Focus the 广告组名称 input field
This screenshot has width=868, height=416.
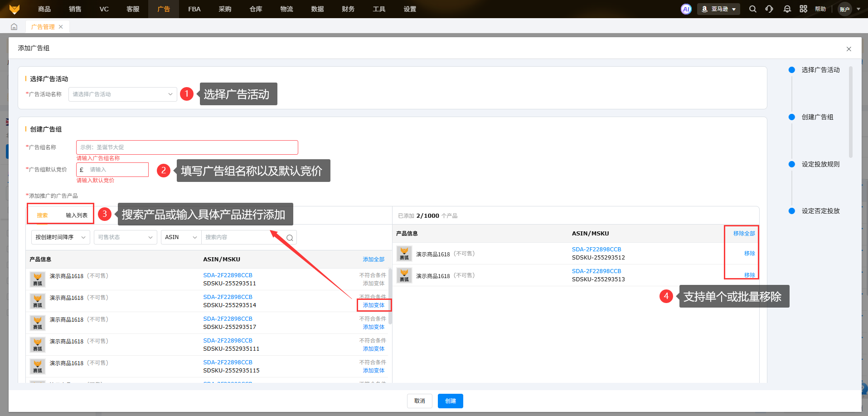(x=187, y=147)
